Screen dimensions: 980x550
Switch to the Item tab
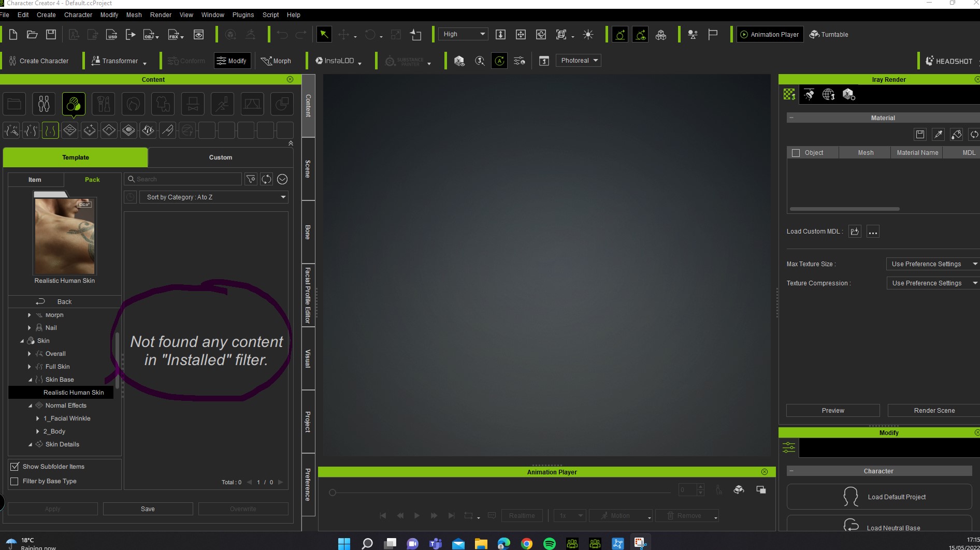[35, 180]
